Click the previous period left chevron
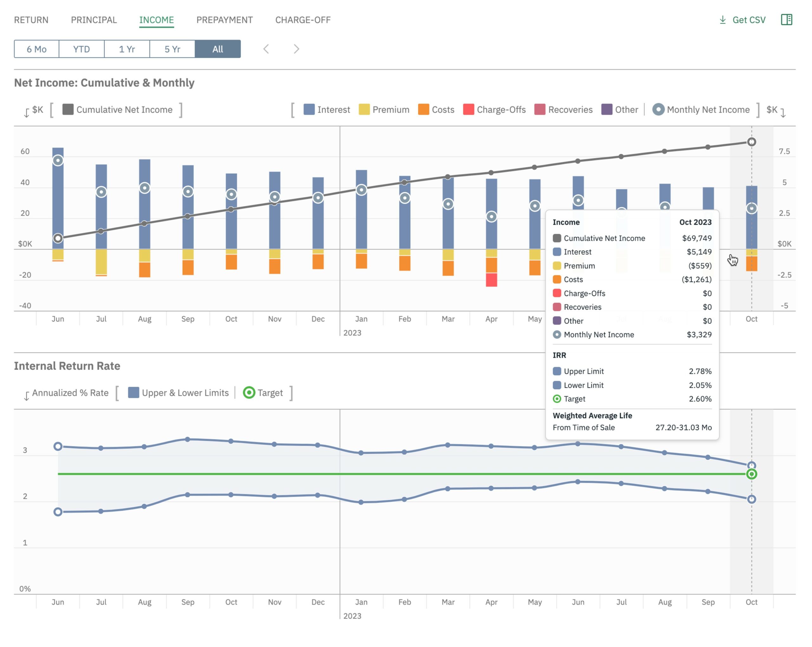812x647 pixels. tap(266, 49)
